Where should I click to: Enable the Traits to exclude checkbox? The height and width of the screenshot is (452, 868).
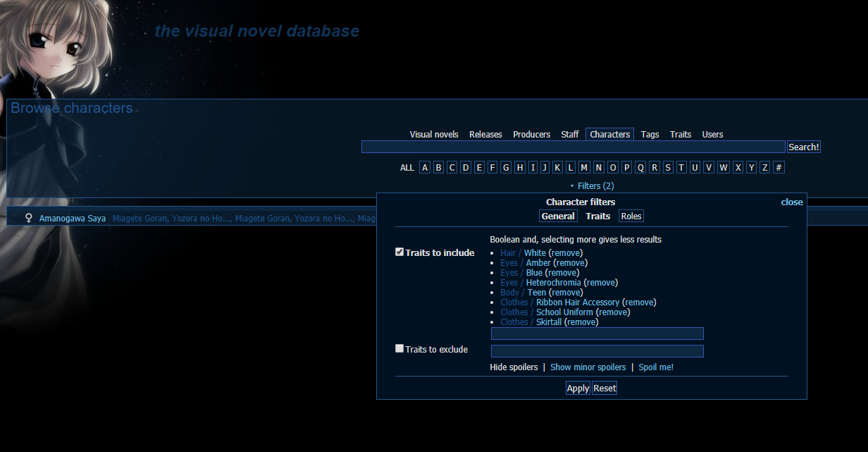click(x=399, y=348)
